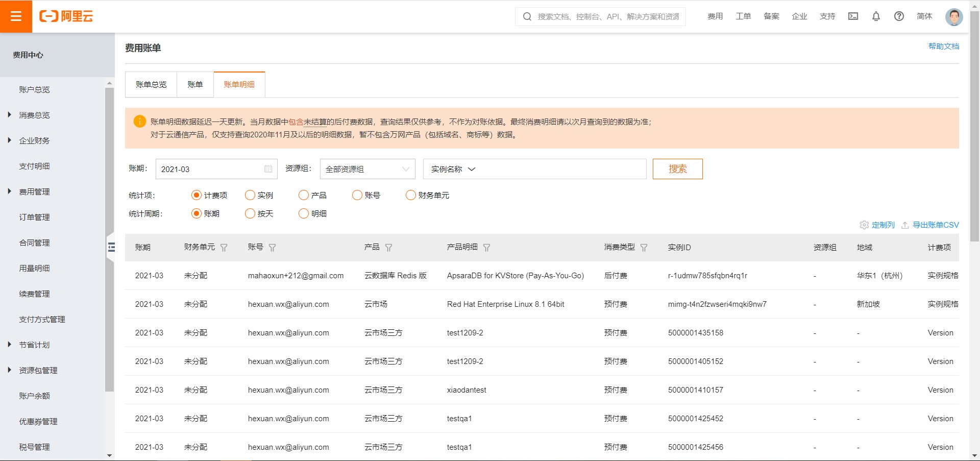Expand 消费总览 in the sidebar
This screenshot has width=980, height=461.
coord(9,115)
